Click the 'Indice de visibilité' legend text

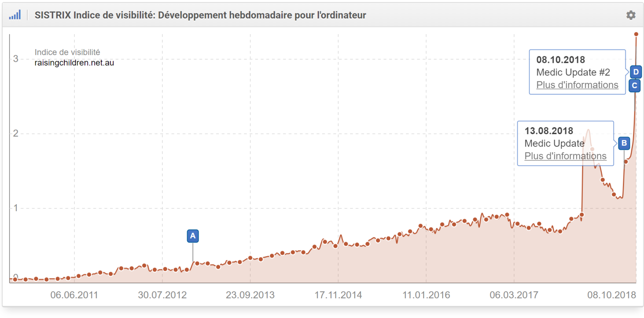[67, 52]
